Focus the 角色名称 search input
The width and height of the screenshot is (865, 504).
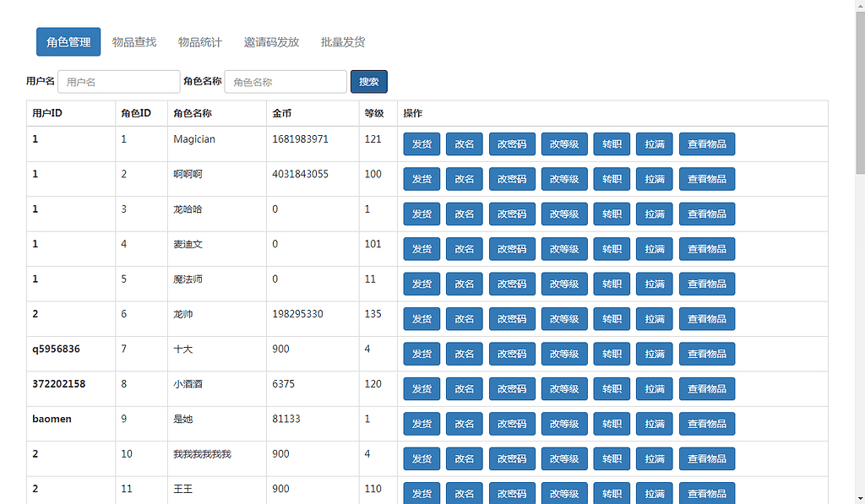click(x=286, y=82)
